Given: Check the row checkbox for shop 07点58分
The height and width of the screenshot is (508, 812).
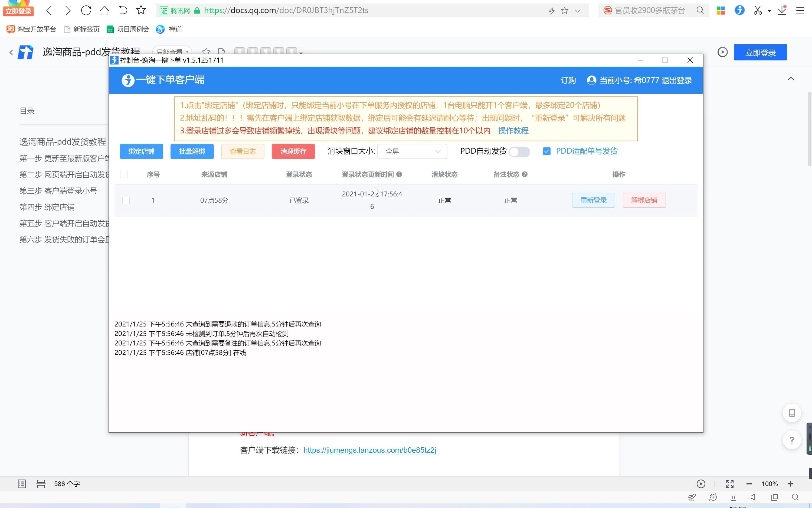Looking at the screenshot, I should [x=126, y=200].
